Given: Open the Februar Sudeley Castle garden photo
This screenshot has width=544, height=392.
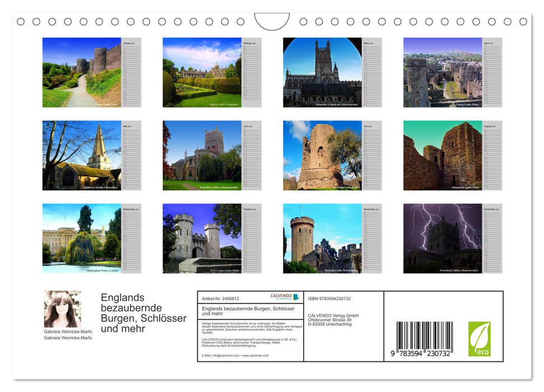Looking at the screenshot, I should click(202, 72).
